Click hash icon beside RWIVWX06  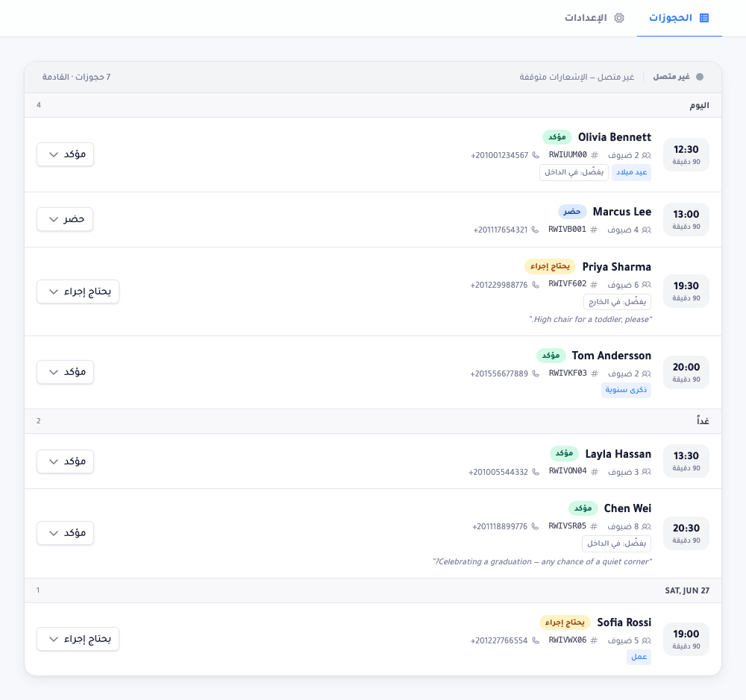pyautogui.click(x=594, y=640)
